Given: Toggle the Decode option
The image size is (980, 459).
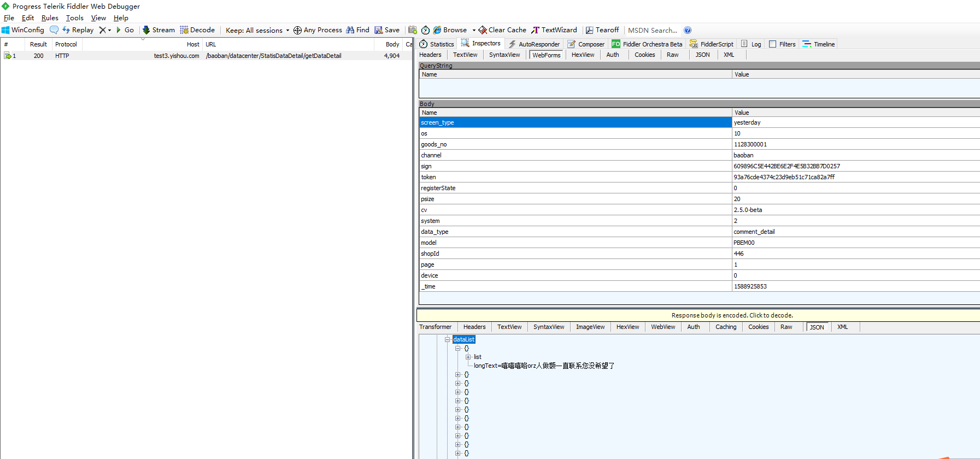Looking at the screenshot, I should point(197,30).
